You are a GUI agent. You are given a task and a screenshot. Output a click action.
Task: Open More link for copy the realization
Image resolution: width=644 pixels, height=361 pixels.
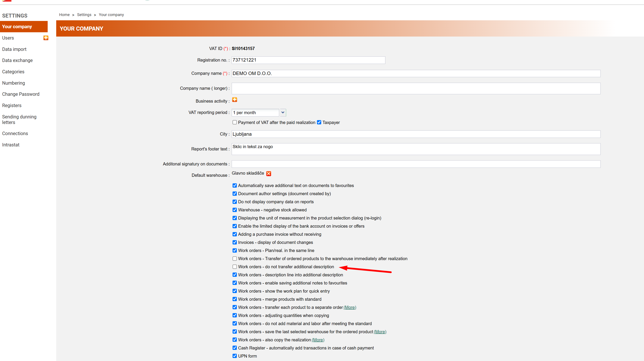pyautogui.click(x=318, y=340)
